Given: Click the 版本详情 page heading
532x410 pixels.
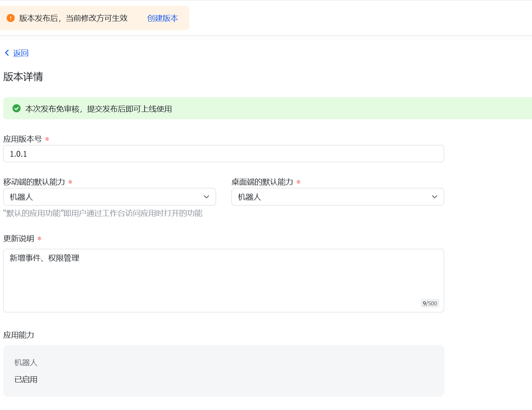Looking at the screenshot, I should click(23, 77).
